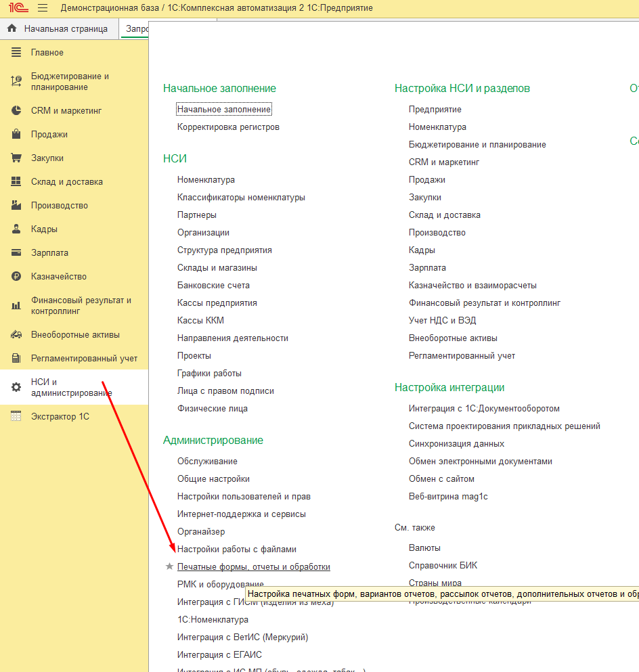The height and width of the screenshot is (672, 639).
Task: Open Производство section in sidebar
Action: [x=59, y=206]
